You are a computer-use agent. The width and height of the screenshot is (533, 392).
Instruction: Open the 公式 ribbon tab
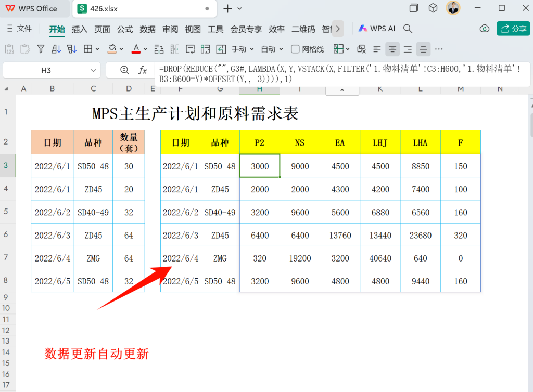coord(125,29)
